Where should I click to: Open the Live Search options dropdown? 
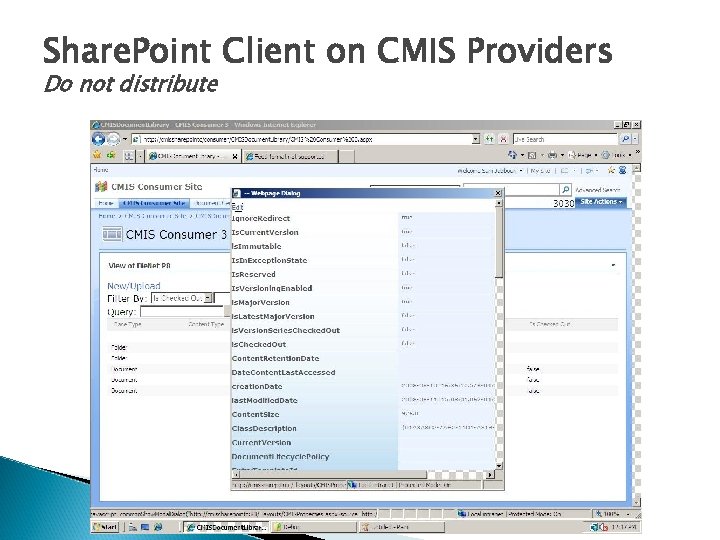635,139
